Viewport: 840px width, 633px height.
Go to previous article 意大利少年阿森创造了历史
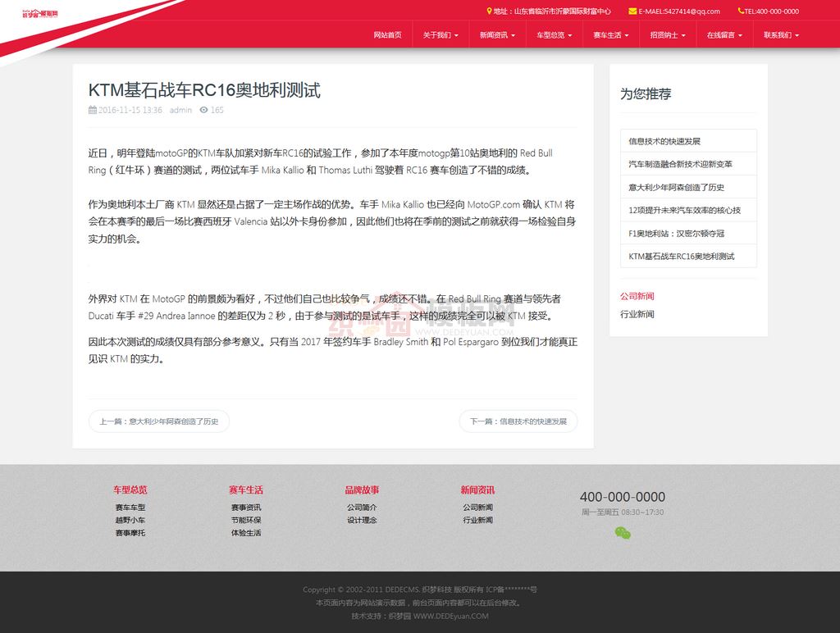(159, 421)
